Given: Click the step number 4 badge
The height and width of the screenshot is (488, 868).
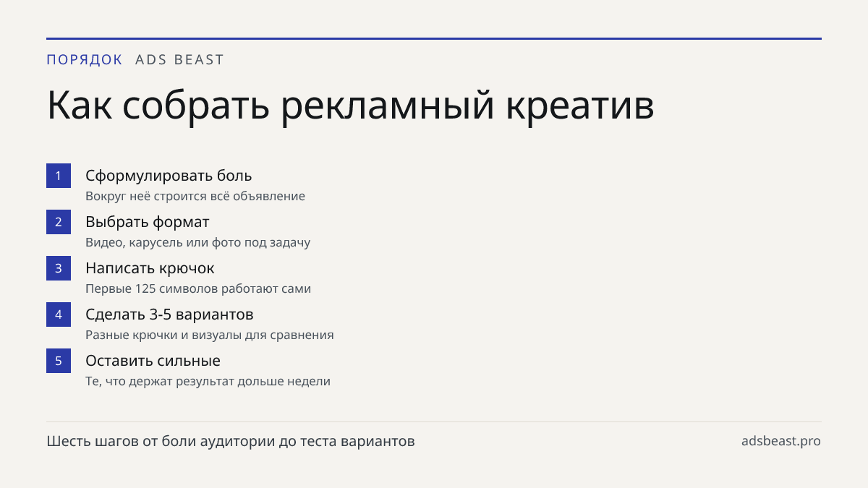Looking at the screenshot, I should pos(59,314).
